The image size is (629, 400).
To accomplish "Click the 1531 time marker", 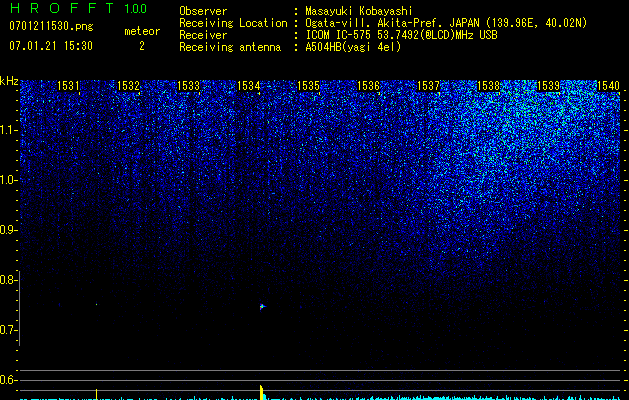I will 68,85.
